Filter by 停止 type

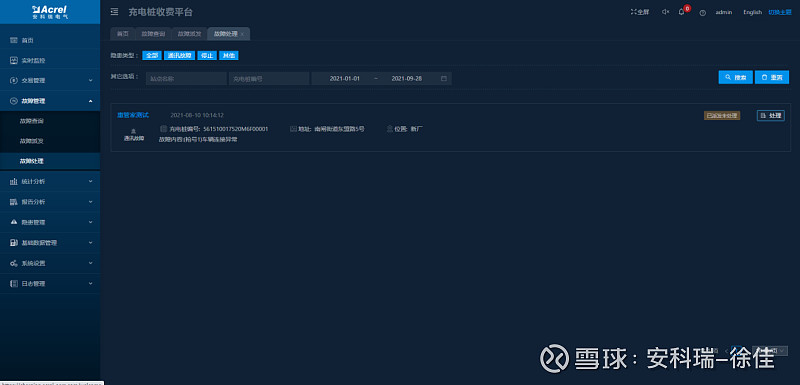point(207,56)
